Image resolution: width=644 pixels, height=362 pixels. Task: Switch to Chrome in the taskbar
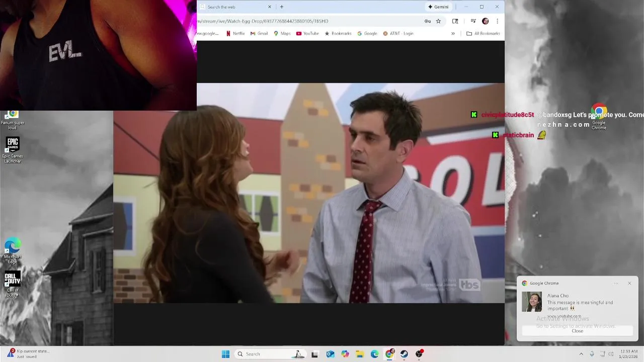[389, 354]
